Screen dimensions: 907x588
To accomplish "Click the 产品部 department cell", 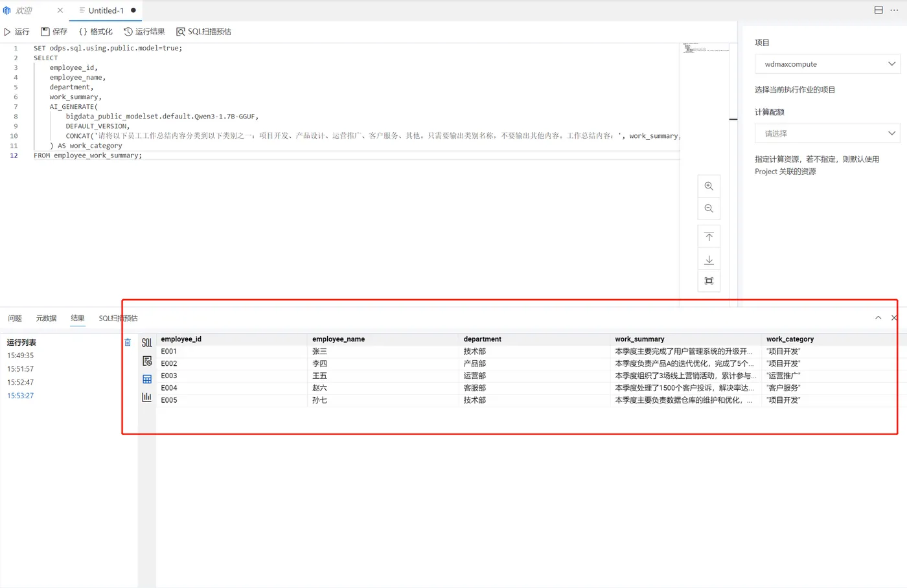I will [535, 364].
